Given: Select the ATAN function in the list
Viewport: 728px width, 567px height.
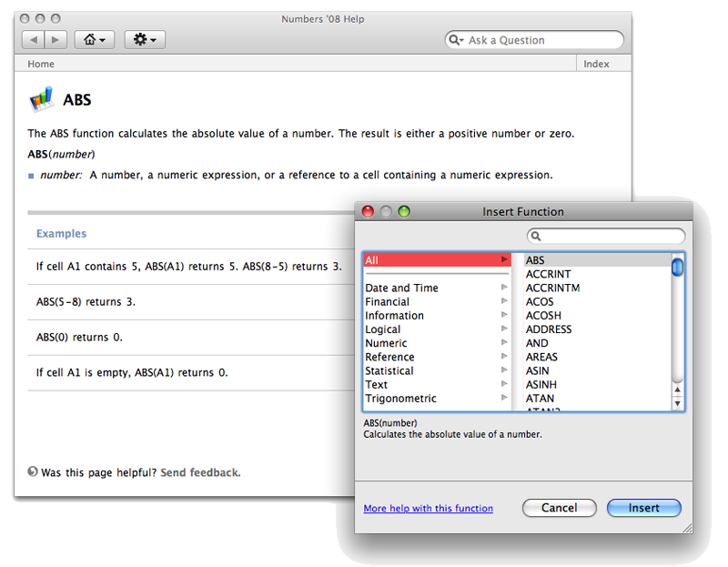Looking at the screenshot, I should [x=598, y=399].
